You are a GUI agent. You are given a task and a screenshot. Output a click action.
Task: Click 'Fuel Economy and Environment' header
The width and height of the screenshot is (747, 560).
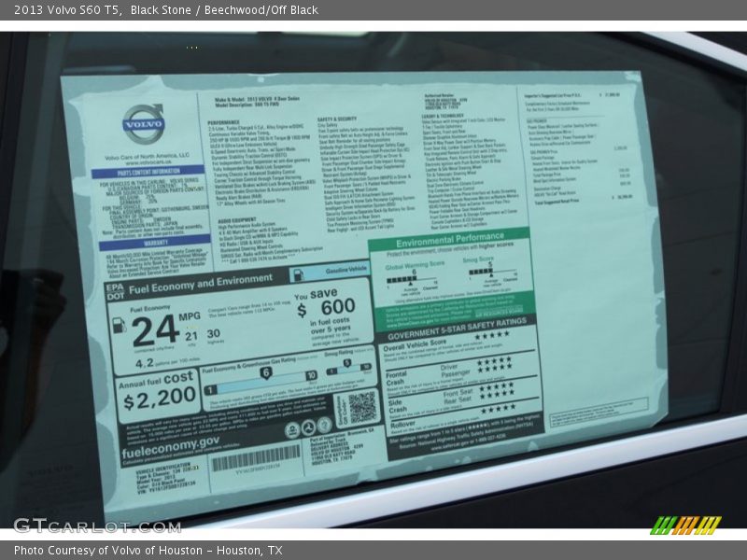coord(201,284)
